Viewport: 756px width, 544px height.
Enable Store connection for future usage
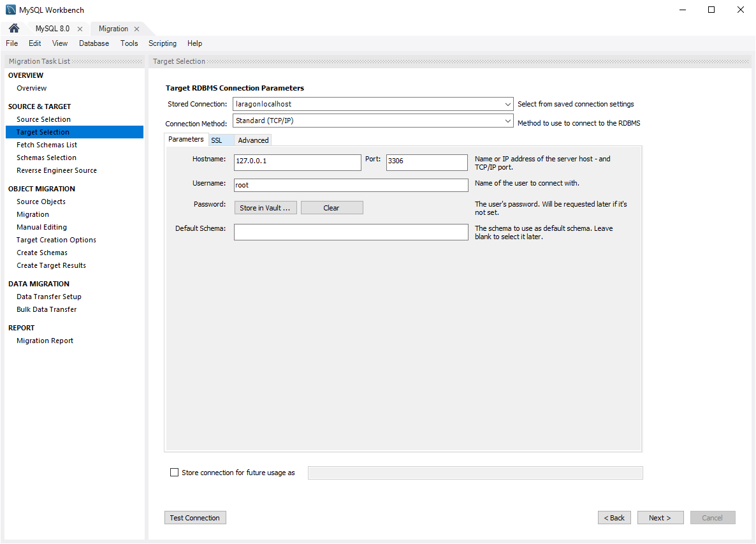tap(175, 473)
